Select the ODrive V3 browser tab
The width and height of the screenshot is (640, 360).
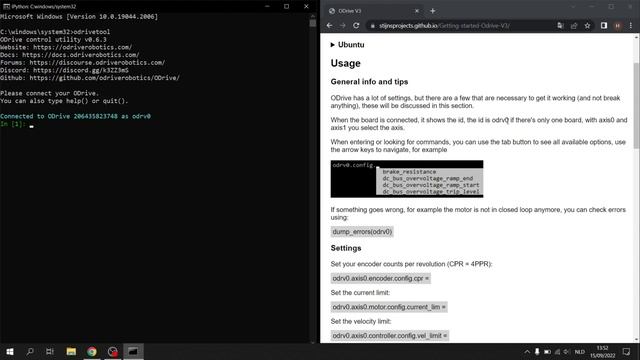click(x=373, y=11)
